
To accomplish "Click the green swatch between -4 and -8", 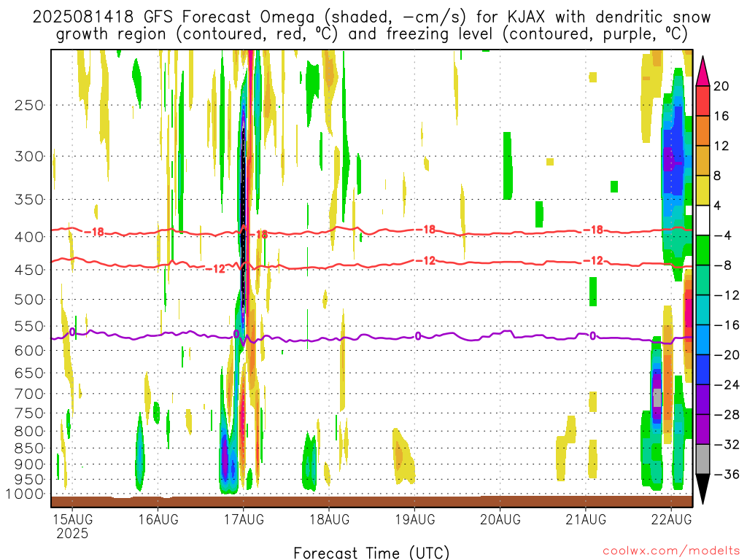I will click(703, 251).
